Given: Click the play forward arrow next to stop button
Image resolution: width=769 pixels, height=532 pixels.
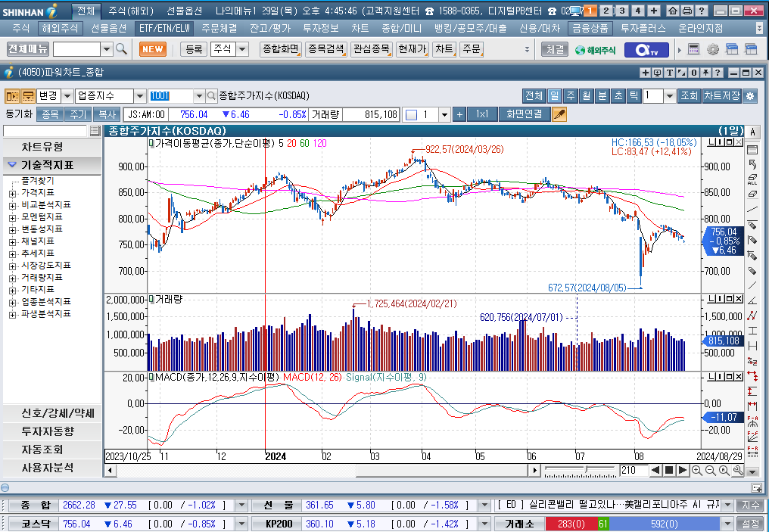Looking at the screenshot, I should [682, 471].
